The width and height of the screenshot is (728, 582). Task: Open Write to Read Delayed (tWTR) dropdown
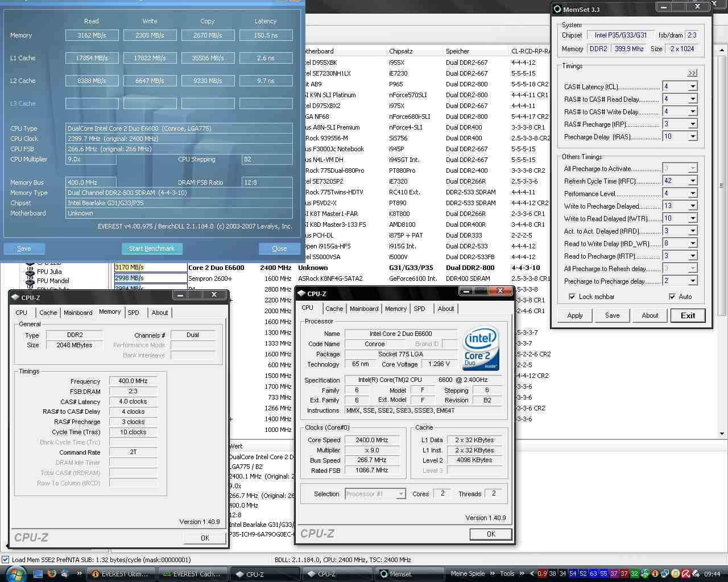click(x=692, y=218)
